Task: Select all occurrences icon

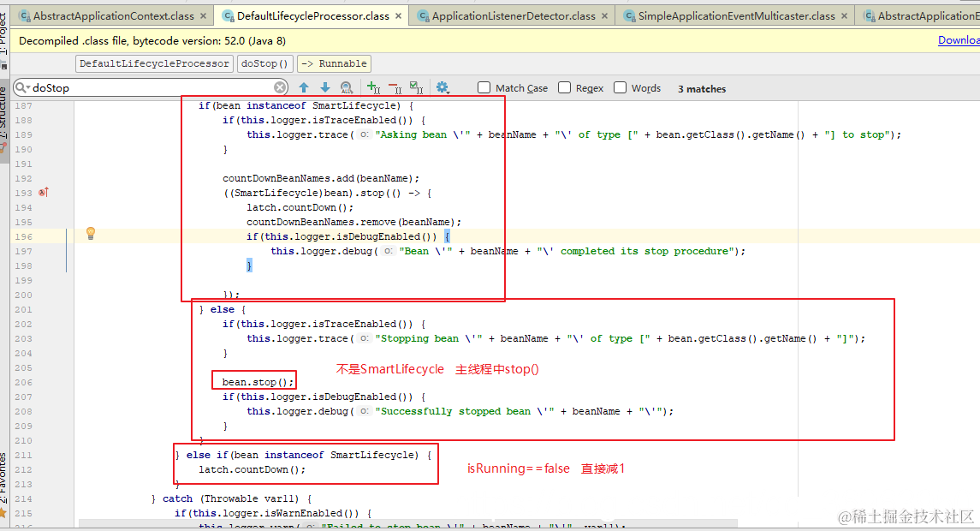Action: click(416, 87)
